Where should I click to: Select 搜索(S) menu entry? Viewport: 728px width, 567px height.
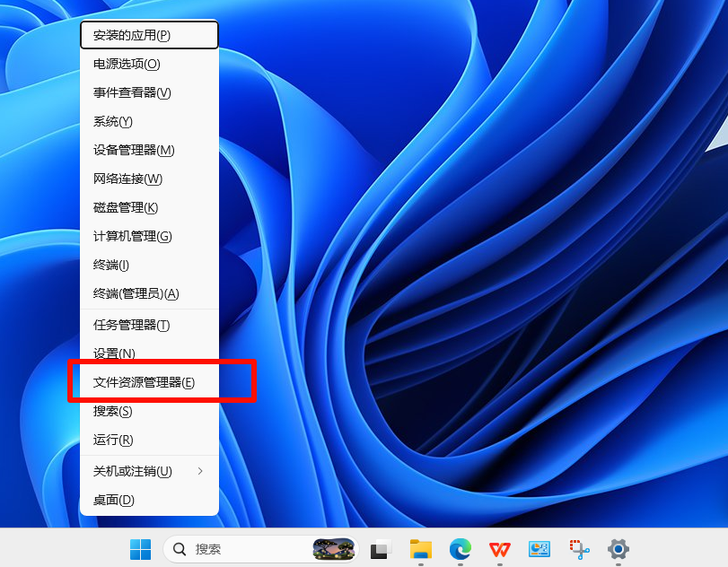tap(150, 412)
